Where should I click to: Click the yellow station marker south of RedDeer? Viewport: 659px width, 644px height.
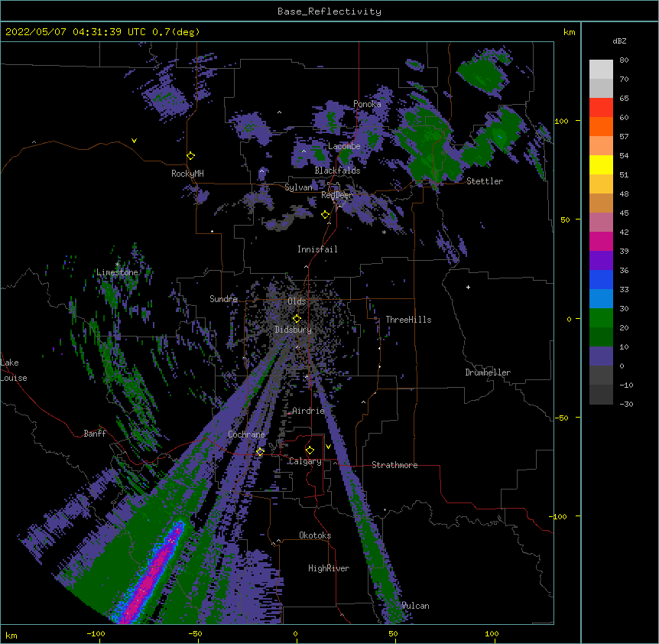pos(325,214)
